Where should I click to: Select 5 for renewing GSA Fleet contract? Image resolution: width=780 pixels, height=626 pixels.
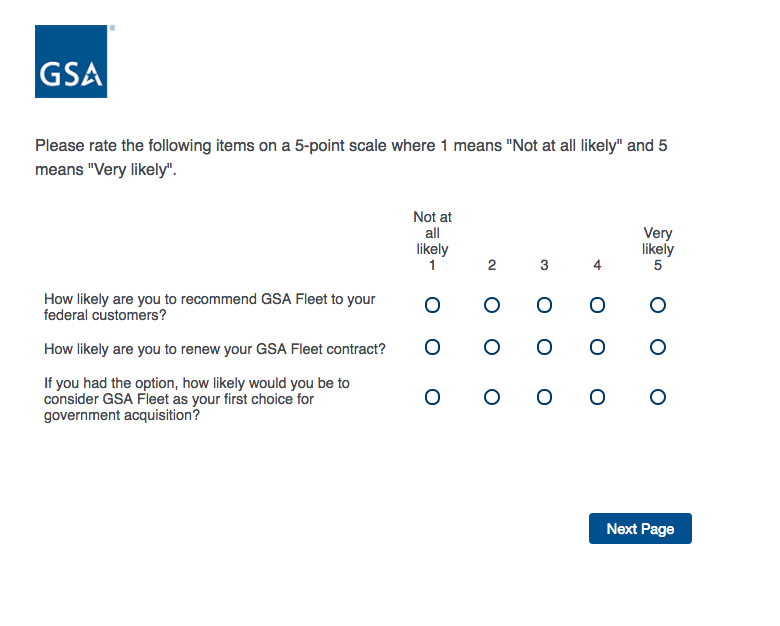(x=658, y=348)
